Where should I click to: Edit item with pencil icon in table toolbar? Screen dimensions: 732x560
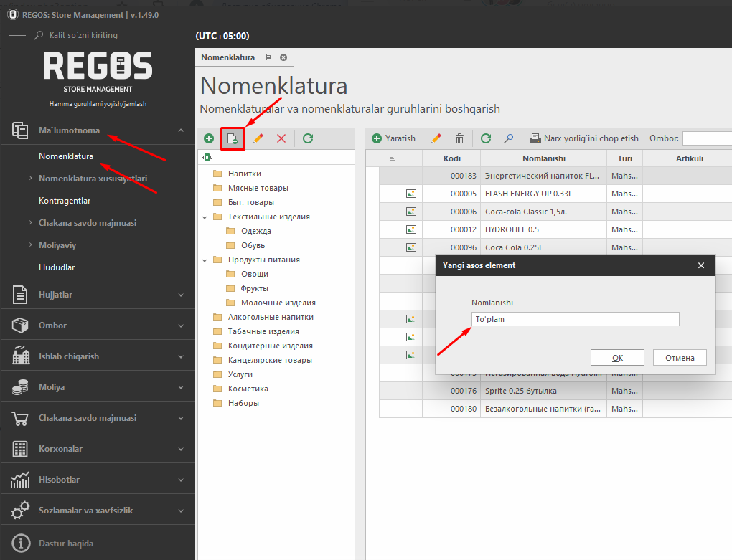(x=436, y=138)
